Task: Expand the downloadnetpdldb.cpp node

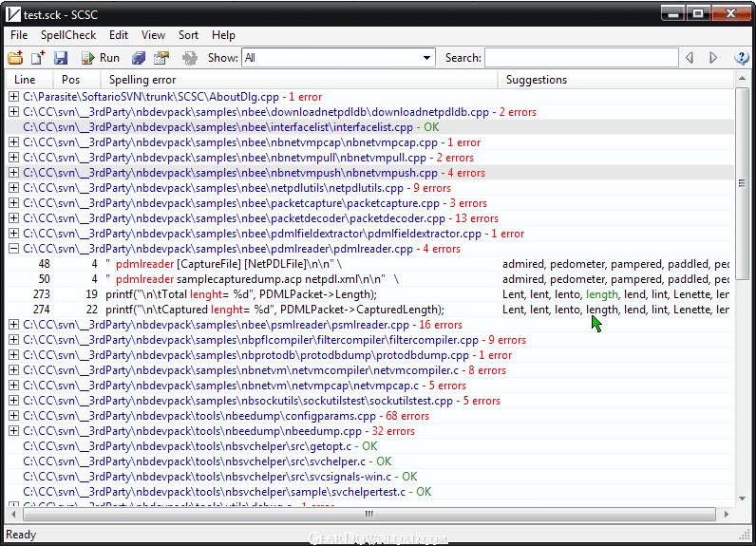Action: 13,112
